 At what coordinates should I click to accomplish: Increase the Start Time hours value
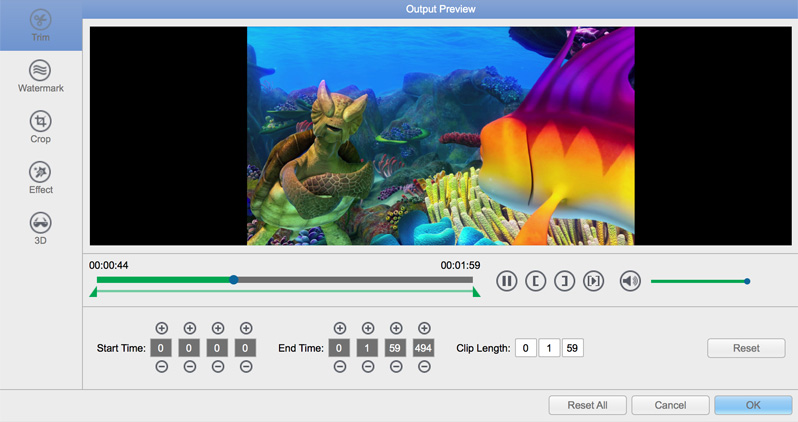pyautogui.click(x=161, y=328)
